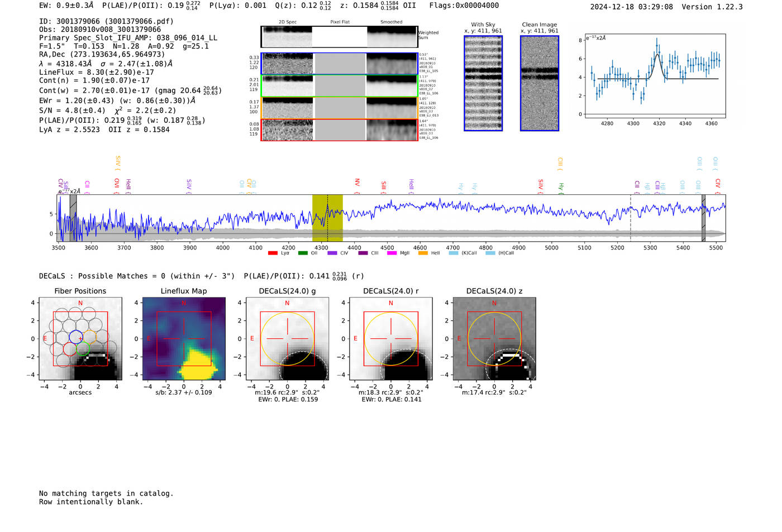Click the 'Flags:0x00004000' text
782x532 pixels.
pos(464,6)
